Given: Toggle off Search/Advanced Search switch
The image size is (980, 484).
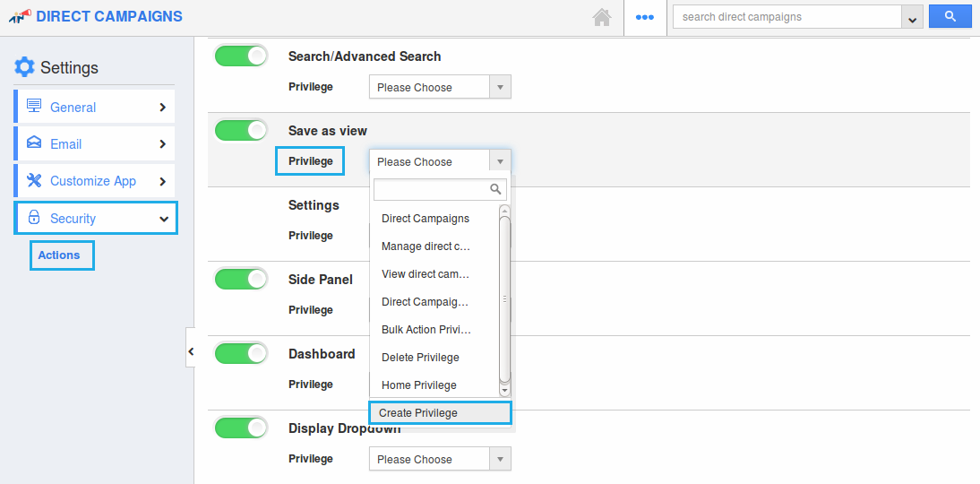Looking at the screenshot, I should (x=241, y=56).
